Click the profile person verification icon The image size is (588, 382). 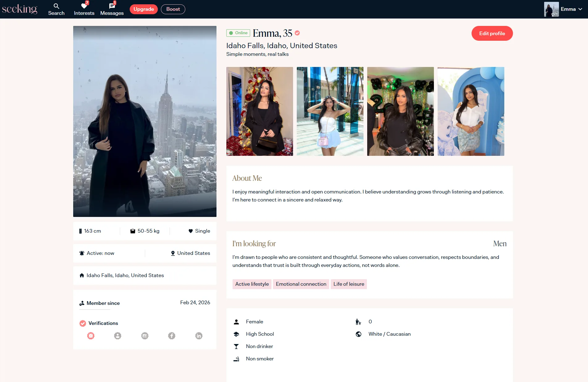118,336
